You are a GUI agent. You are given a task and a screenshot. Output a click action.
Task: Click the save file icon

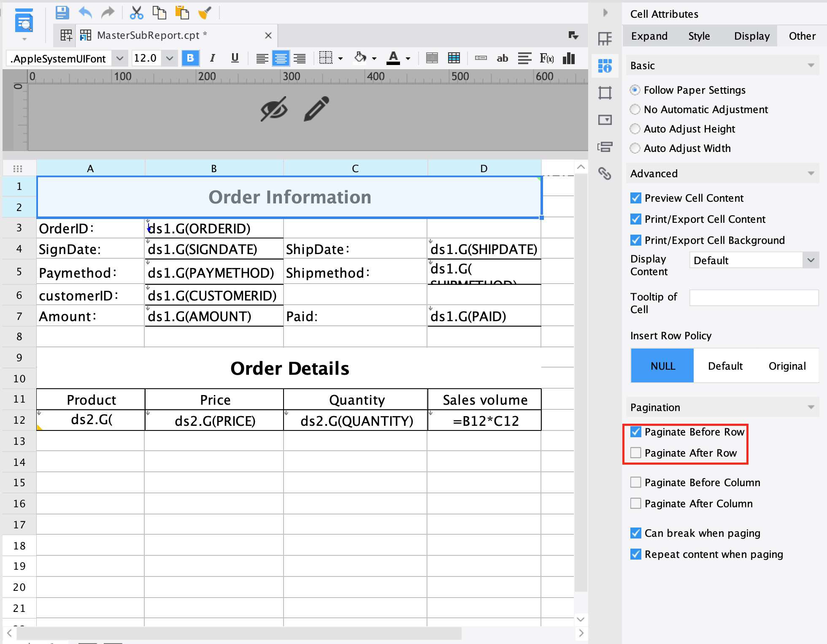(62, 13)
